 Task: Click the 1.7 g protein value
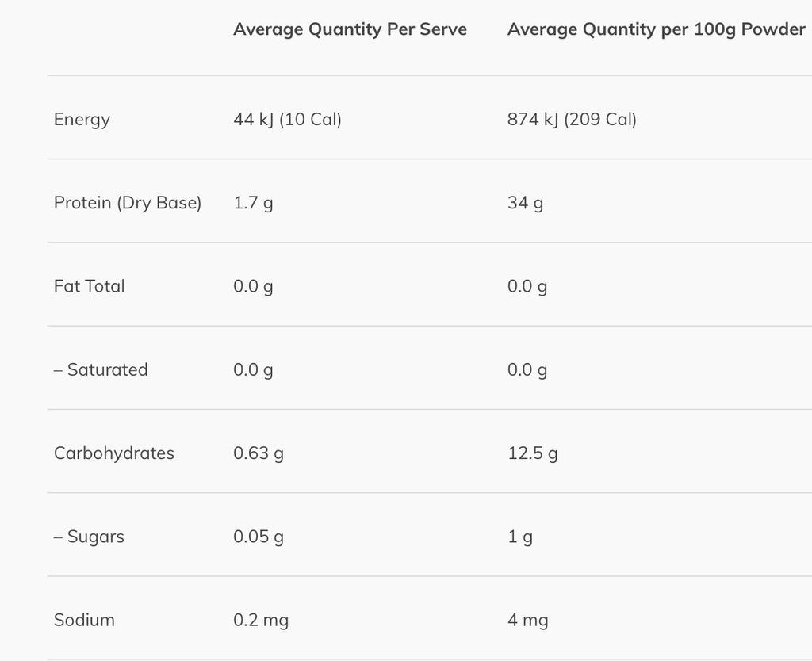coord(253,203)
